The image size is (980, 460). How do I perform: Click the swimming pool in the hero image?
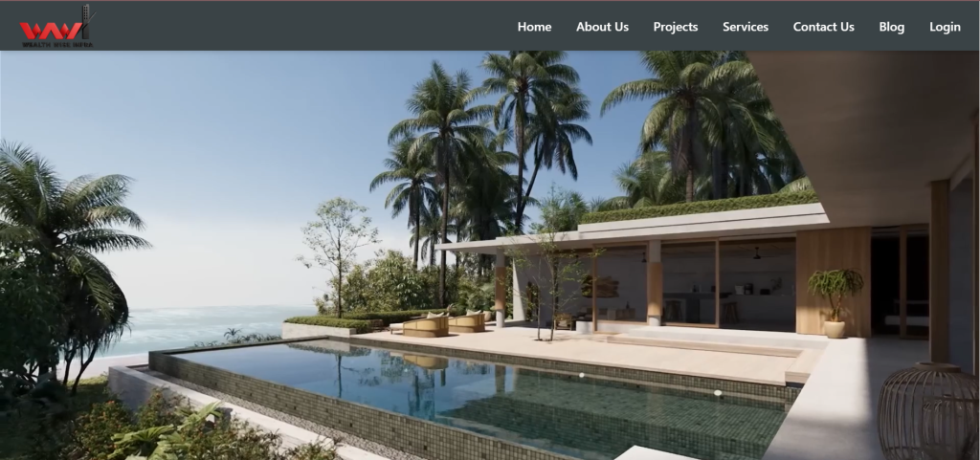pyautogui.click(x=475, y=393)
